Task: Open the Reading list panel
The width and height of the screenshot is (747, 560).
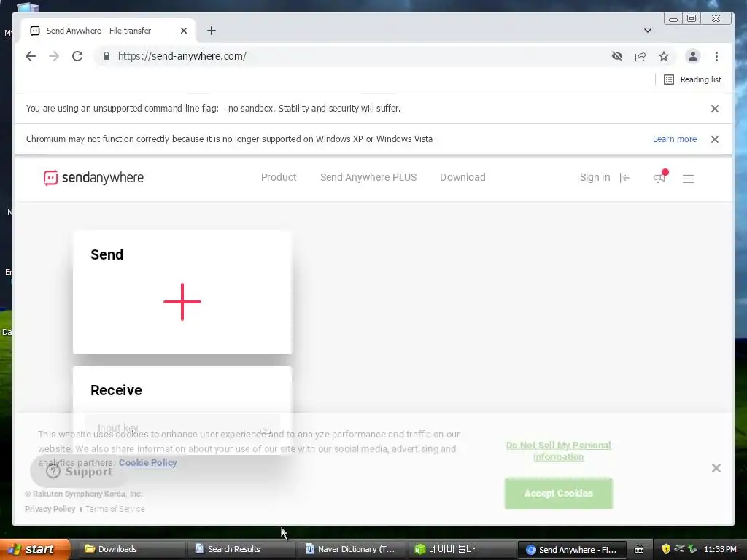Action: 693,79
